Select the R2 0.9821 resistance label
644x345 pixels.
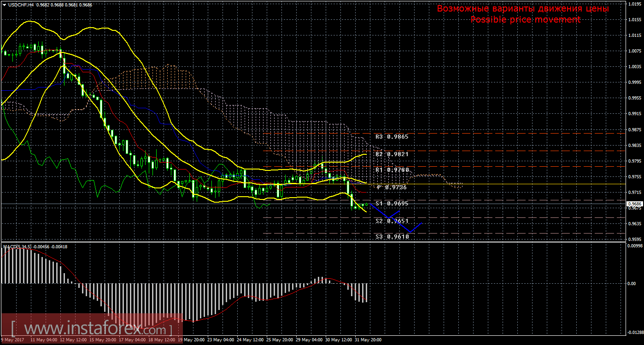coord(392,154)
